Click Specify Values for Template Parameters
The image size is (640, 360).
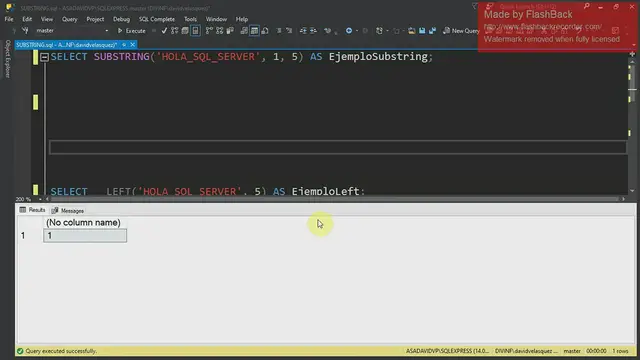[327, 31]
